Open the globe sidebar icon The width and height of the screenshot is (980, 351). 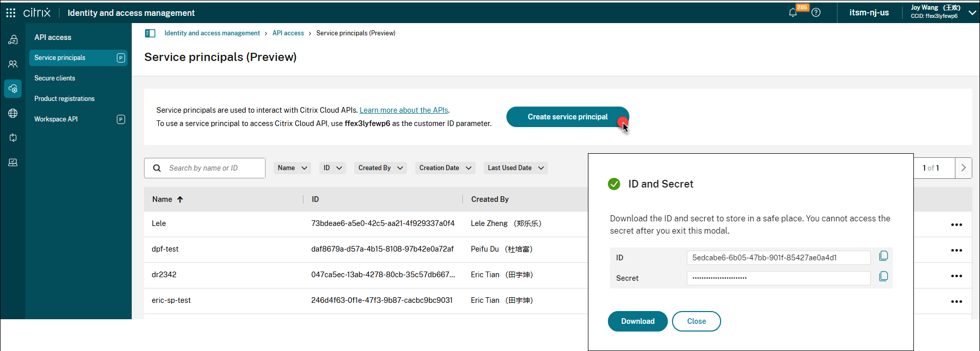(x=13, y=113)
